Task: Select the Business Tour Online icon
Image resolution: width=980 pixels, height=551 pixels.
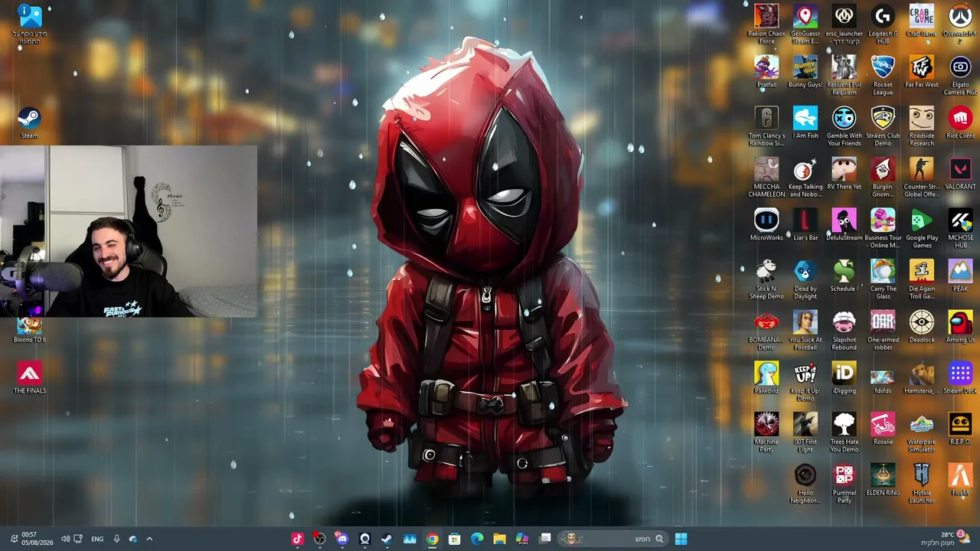Action: [883, 228]
